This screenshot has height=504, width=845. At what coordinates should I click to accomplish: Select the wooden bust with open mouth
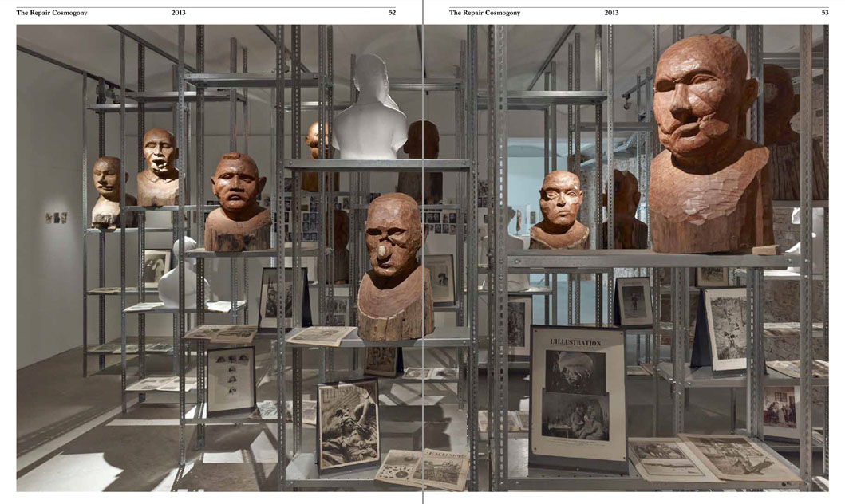158,168
